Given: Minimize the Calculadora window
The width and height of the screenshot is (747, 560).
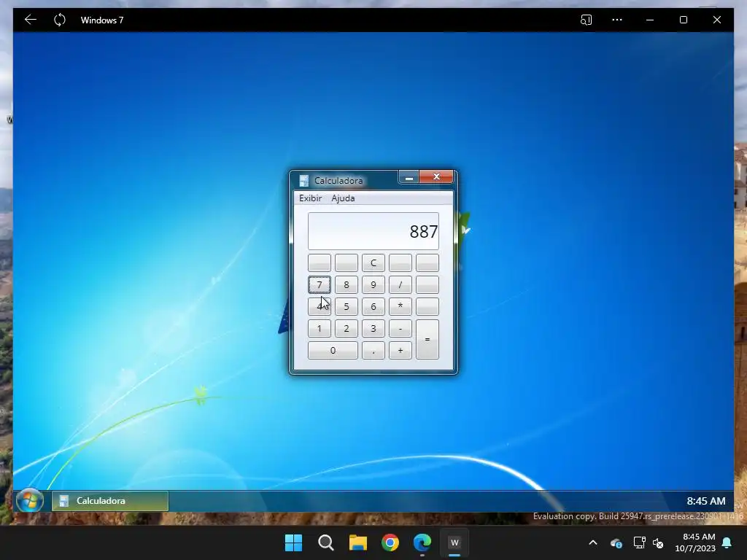Looking at the screenshot, I should tap(409, 177).
